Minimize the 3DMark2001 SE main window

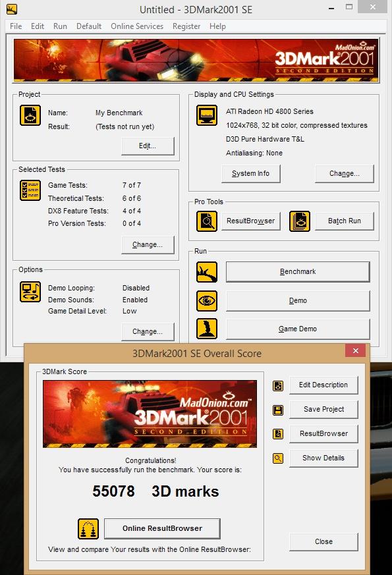point(331,8)
